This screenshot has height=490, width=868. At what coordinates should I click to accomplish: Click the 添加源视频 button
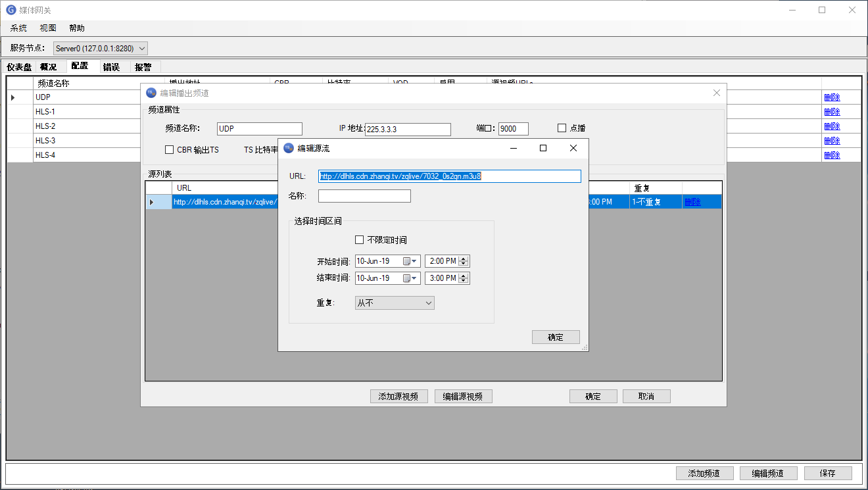click(x=398, y=396)
